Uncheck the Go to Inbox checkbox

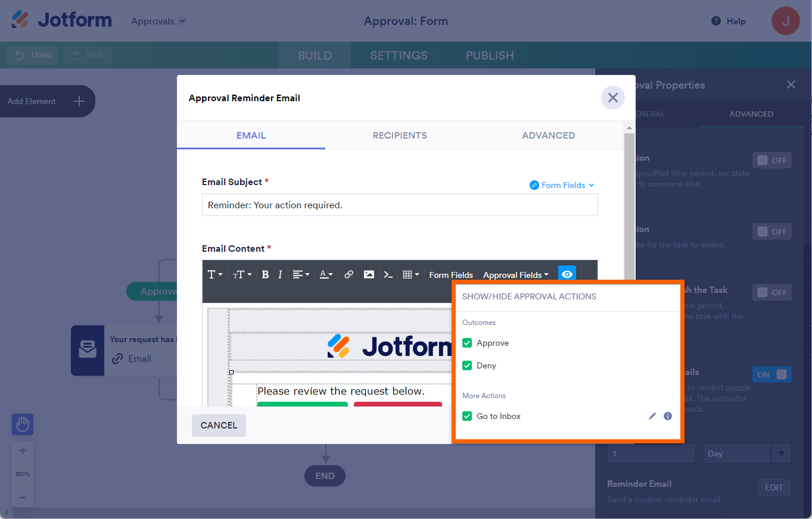pyautogui.click(x=467, y=416)
